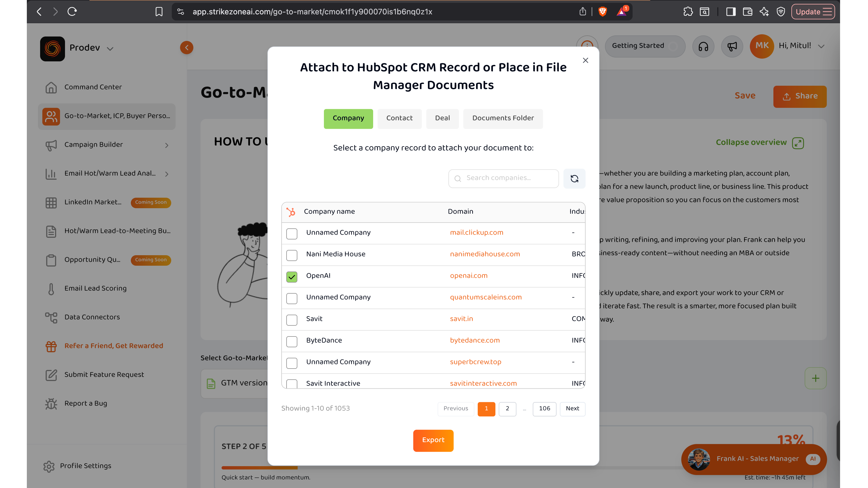Uncheck the OpenAI company checkbox
868x488 pixels.
pyautogui.click(x=292, y=276)
